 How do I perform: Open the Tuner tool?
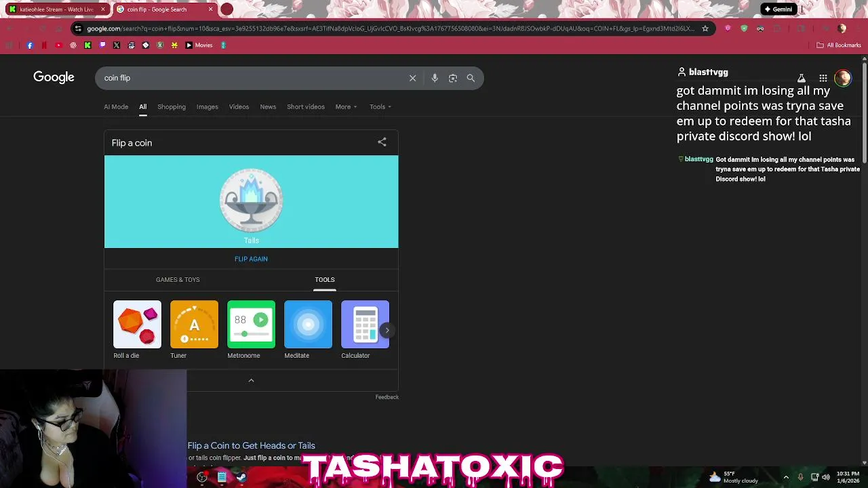[194, 329]
